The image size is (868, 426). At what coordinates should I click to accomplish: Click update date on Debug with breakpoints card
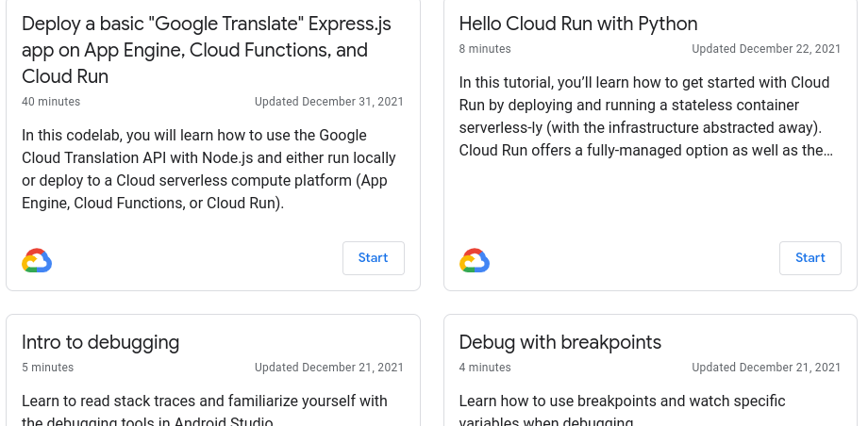pos(766,368)
